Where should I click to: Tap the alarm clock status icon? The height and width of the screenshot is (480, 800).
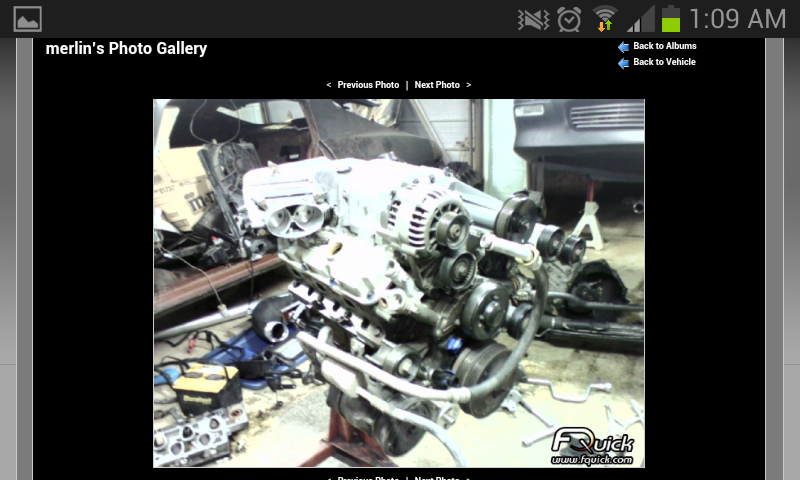569,19
